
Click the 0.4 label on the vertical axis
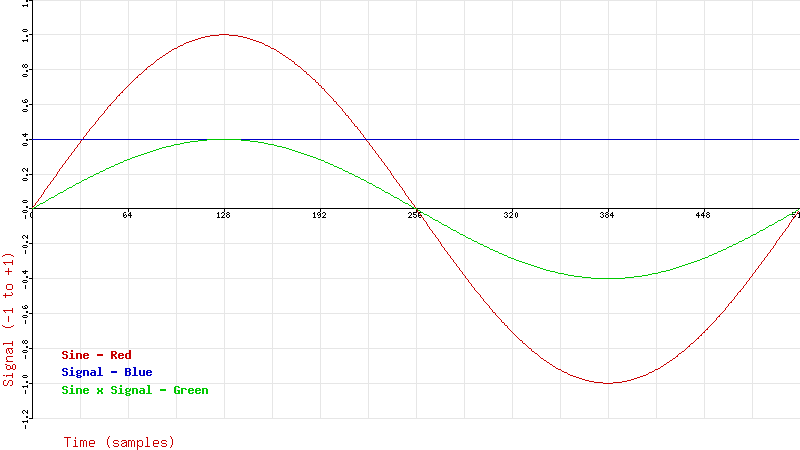(x=25, y=140)
